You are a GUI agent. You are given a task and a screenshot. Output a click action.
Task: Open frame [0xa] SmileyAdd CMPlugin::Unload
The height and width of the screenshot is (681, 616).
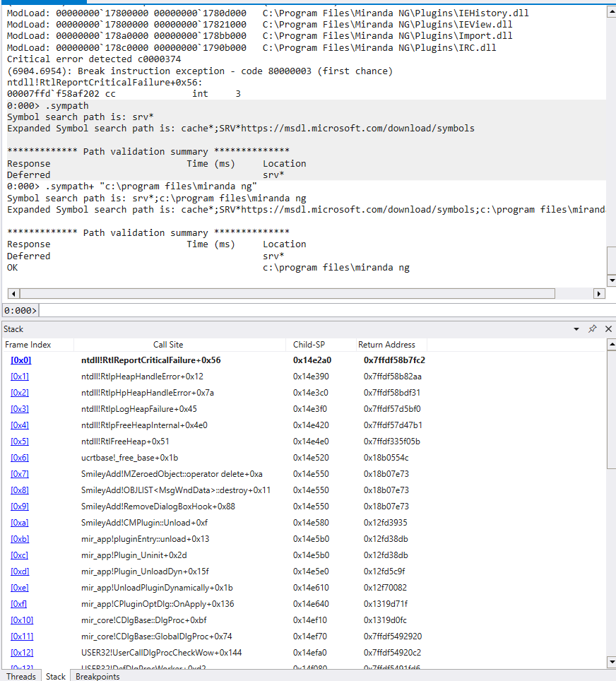point(20,523)
